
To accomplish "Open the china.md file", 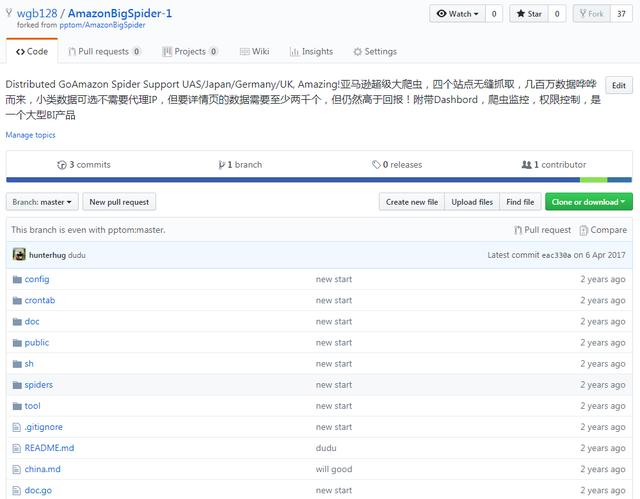I will point(42,469).
